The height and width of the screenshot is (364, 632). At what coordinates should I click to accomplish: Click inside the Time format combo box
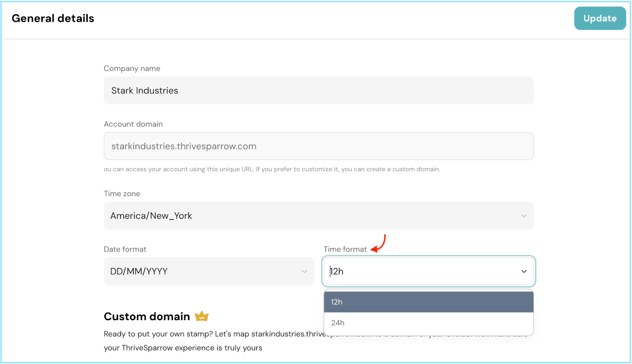click(x=419, y=272)
